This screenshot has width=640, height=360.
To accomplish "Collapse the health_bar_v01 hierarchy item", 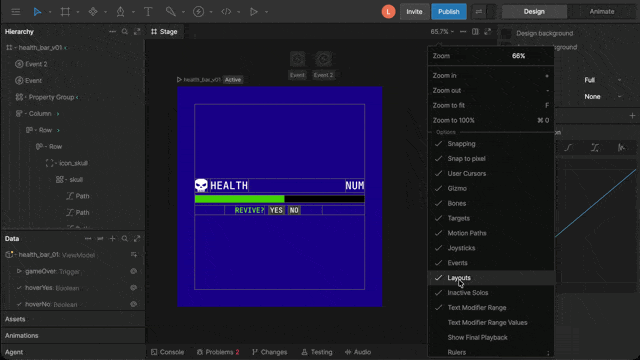I will pyautogui.click(x=15, y=48).
